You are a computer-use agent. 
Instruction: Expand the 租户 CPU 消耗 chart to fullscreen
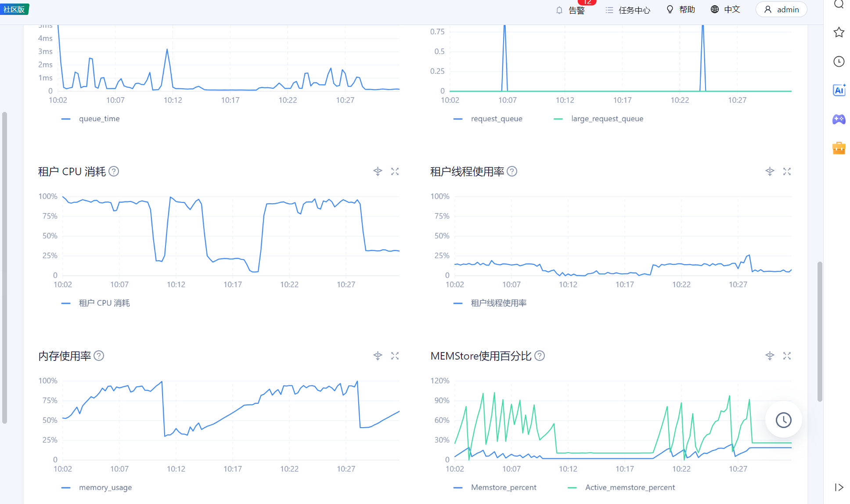[395, 172]
